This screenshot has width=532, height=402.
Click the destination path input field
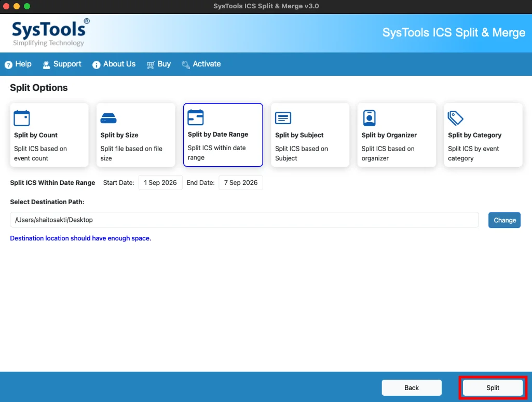tap(244, 220)
